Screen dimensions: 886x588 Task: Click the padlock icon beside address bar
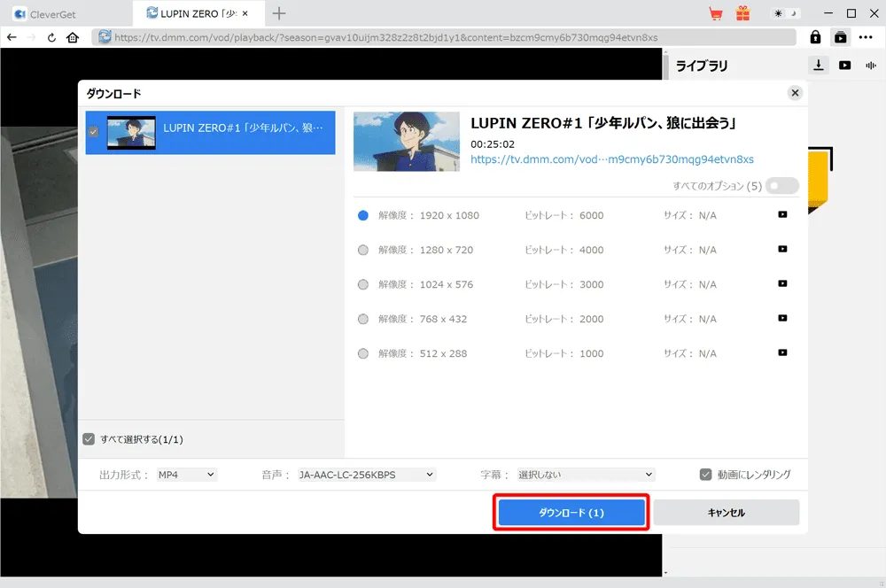click(x=815, y=37)
